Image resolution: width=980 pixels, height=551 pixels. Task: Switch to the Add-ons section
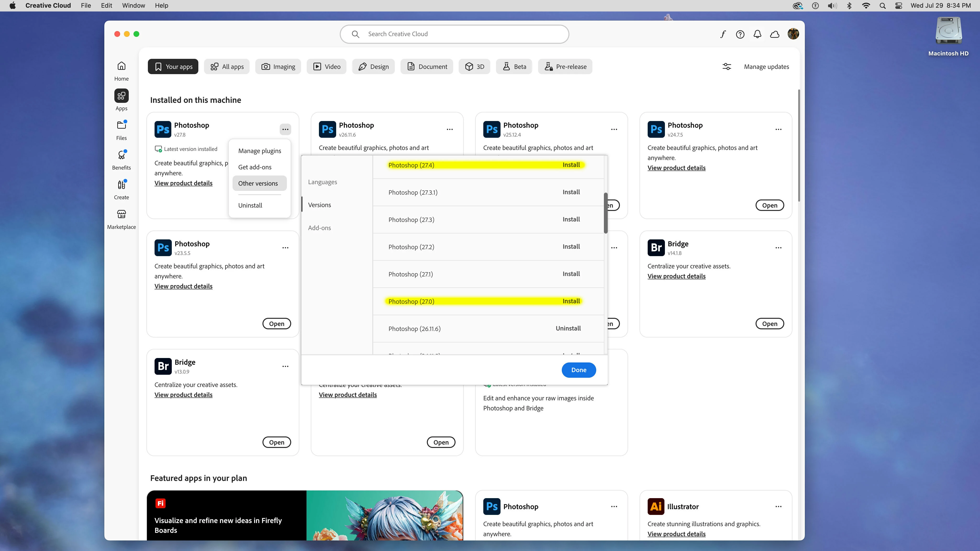(x=320, y=228)
